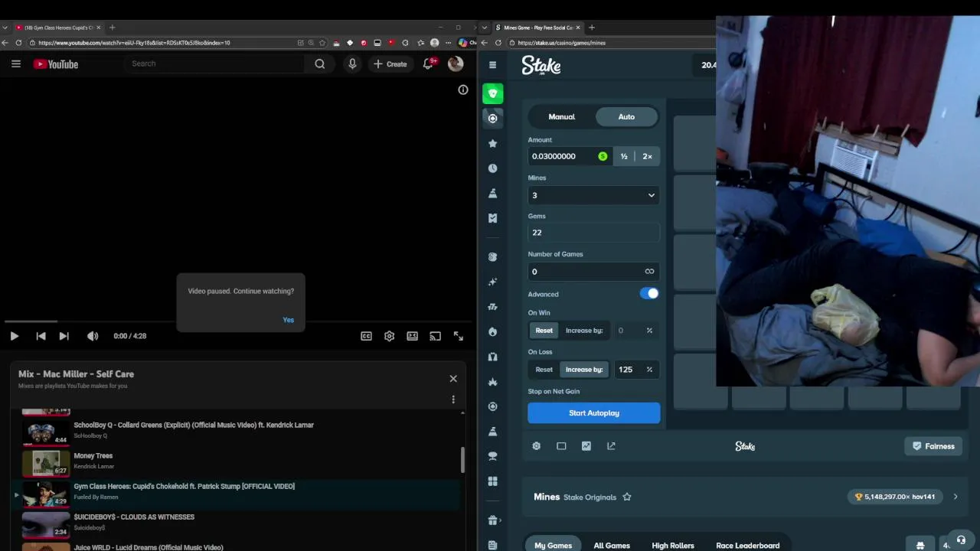Click the green shield icon in Stake sidebar
Screen dimensions: 980x551
493,93
